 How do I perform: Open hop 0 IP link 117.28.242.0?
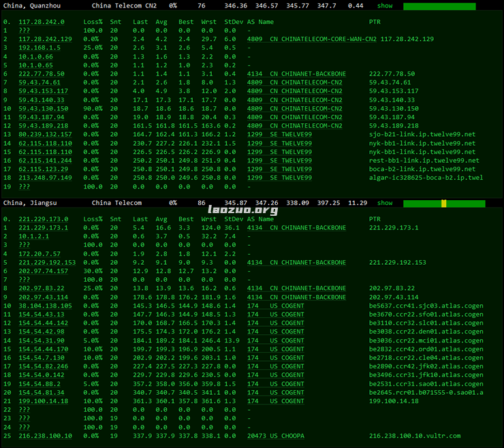tap(41, 22)
